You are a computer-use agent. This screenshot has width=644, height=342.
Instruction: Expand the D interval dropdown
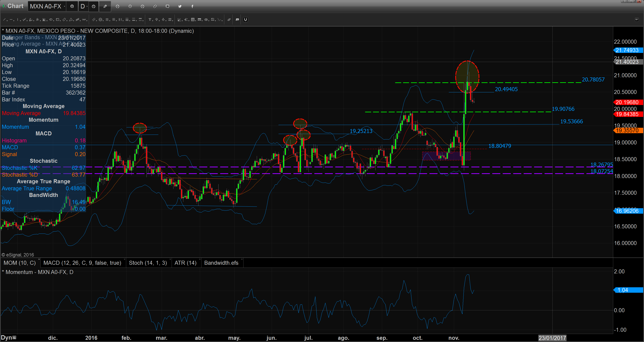click(x=87, y=6)
